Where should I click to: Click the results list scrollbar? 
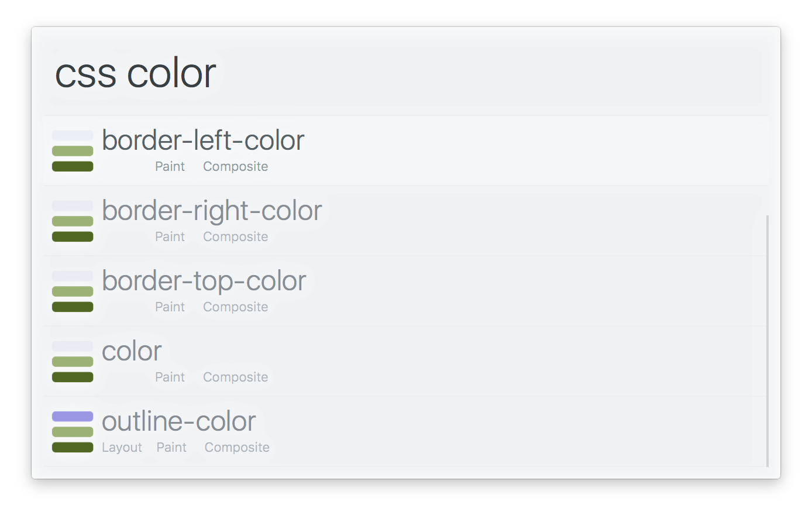(x=768, y=341)
